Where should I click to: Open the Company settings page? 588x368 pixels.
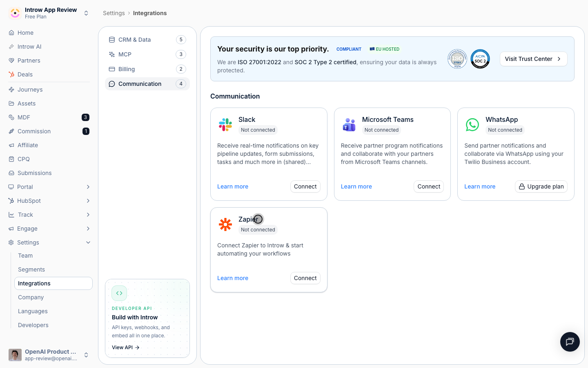53,297
